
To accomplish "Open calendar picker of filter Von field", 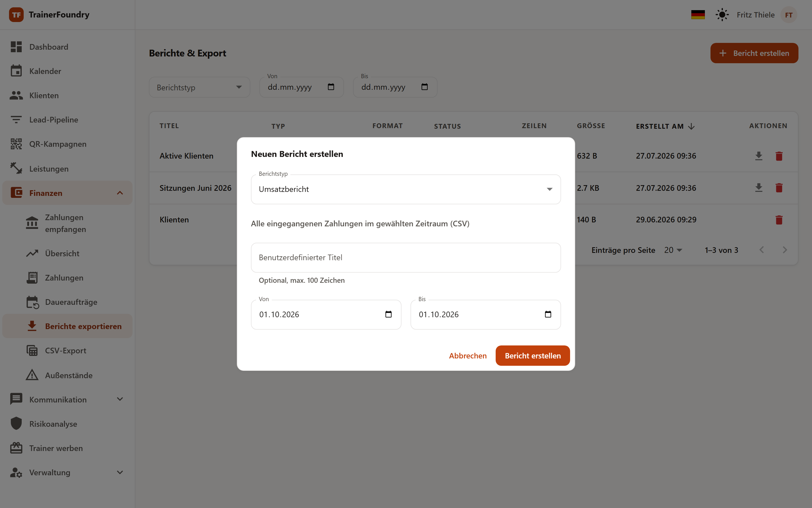I will coord(331,87).
